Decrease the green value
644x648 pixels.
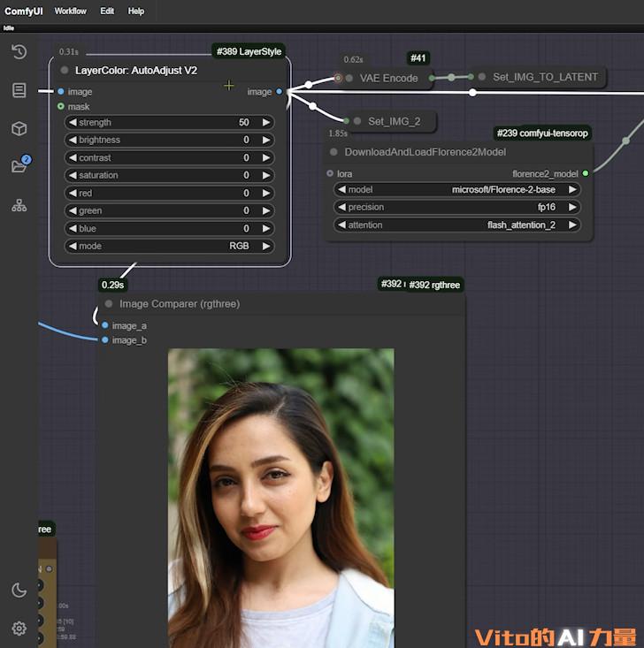click(73, 210)
